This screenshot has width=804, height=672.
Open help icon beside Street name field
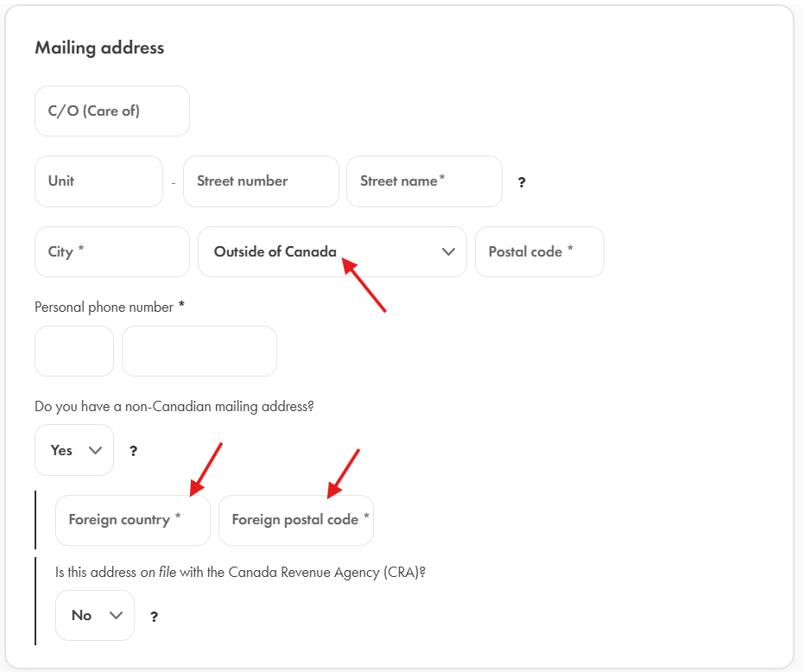coord(522,182)
